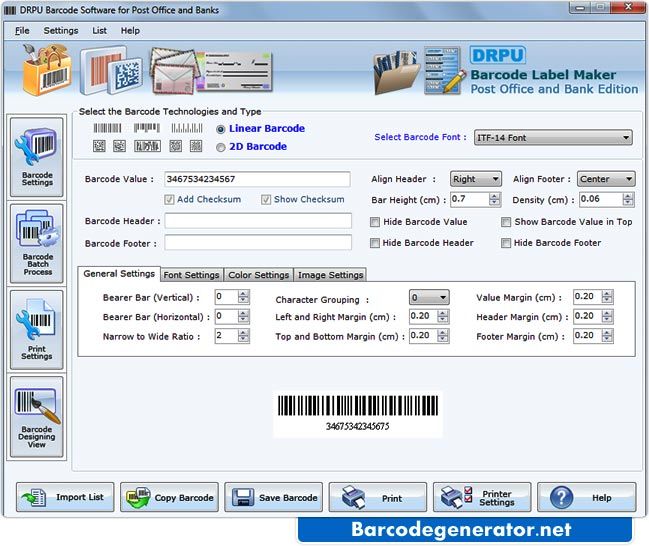Enable Hide Barcode Value checkbox
Viewport: 649px width, 546px height.
coord(375,222)
